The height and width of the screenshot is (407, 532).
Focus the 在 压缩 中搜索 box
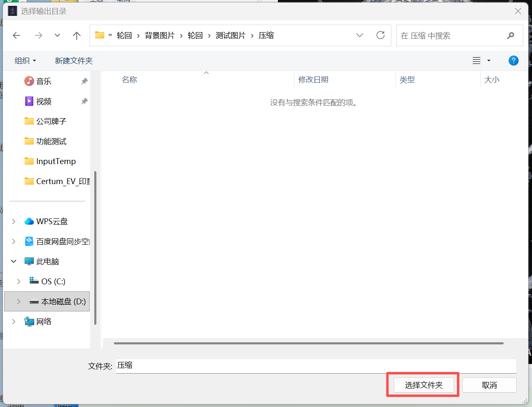pos(459,35)
